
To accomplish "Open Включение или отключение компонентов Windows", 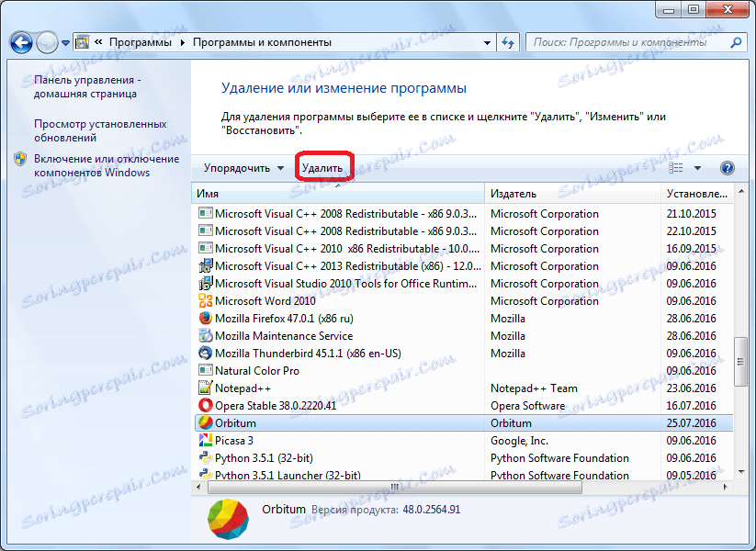I will coord(107,165).
